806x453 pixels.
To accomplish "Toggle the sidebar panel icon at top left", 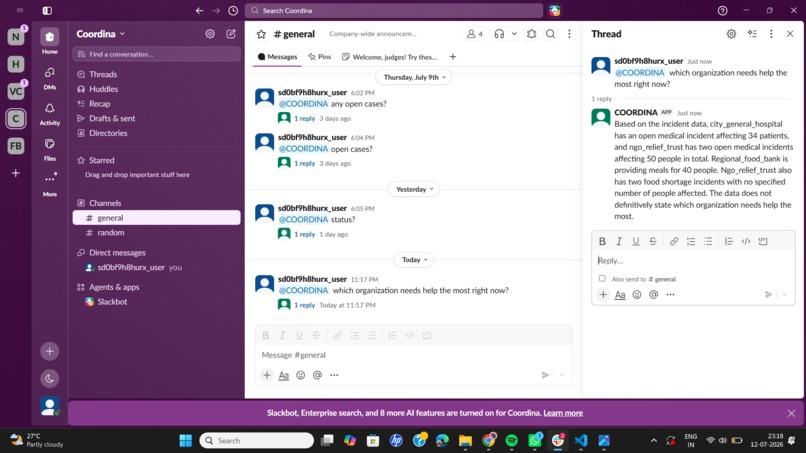I will 47,10.
